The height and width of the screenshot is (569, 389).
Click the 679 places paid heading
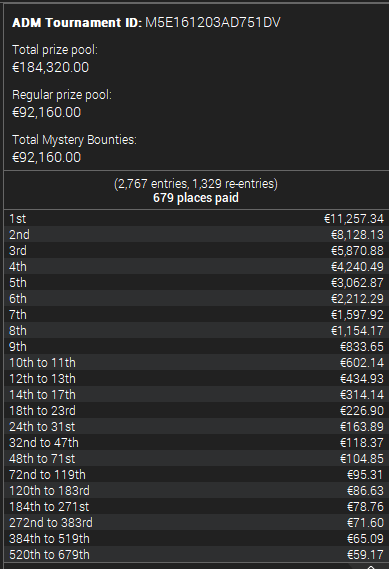point(196,198)
